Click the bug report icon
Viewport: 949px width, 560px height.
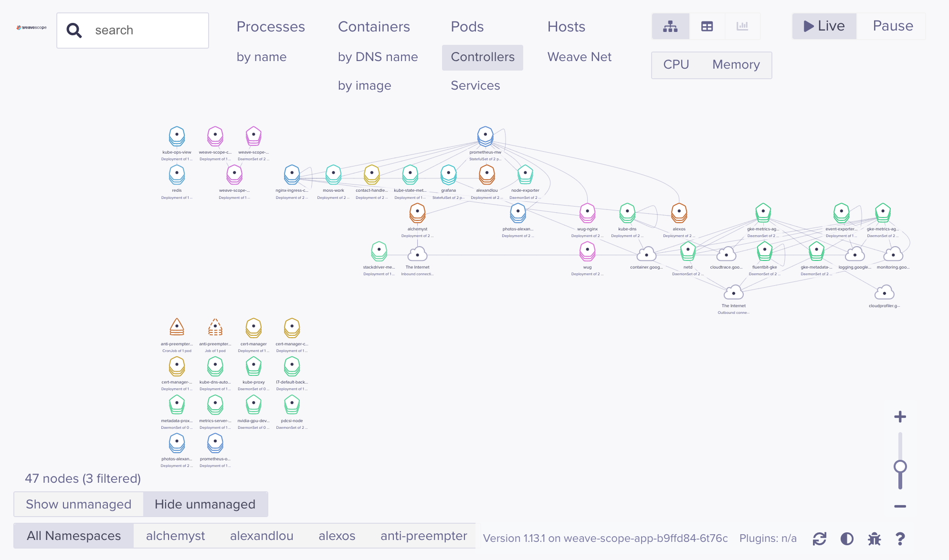(x=874, y=539)
